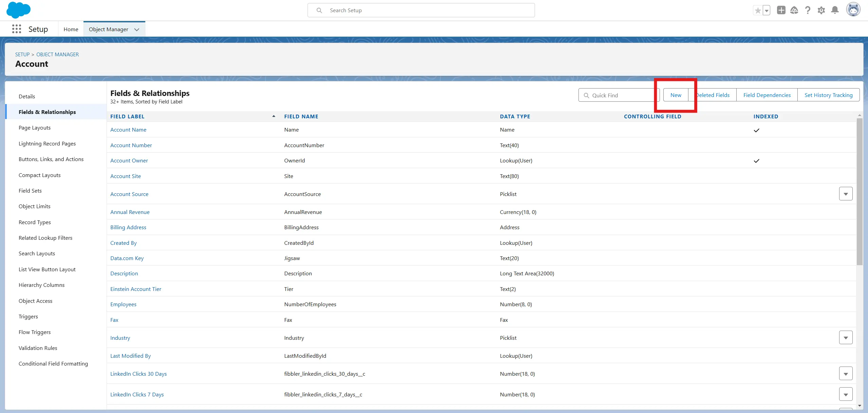Open Industry row actions dropdown

(x=846, y=338)
